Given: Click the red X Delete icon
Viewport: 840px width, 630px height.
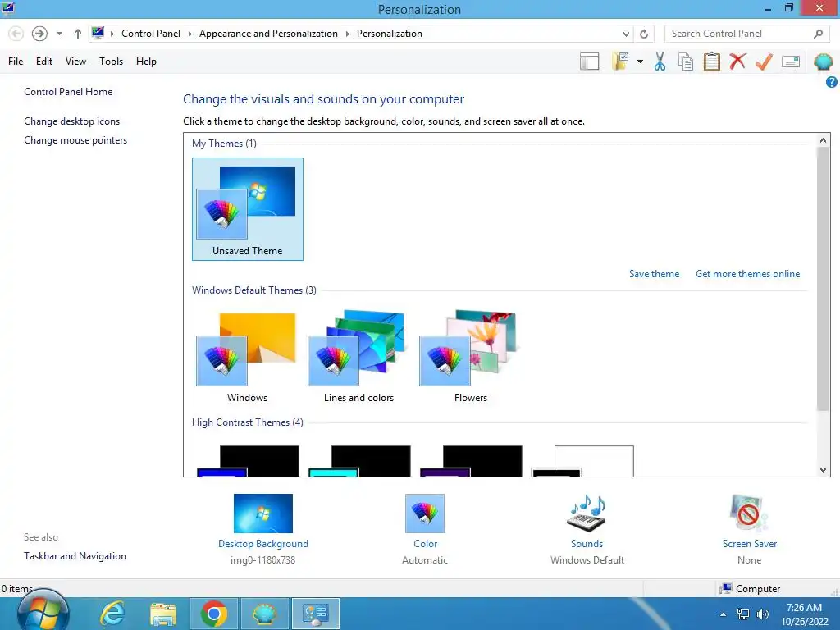Looking at the screenshot, I should 737,62.
